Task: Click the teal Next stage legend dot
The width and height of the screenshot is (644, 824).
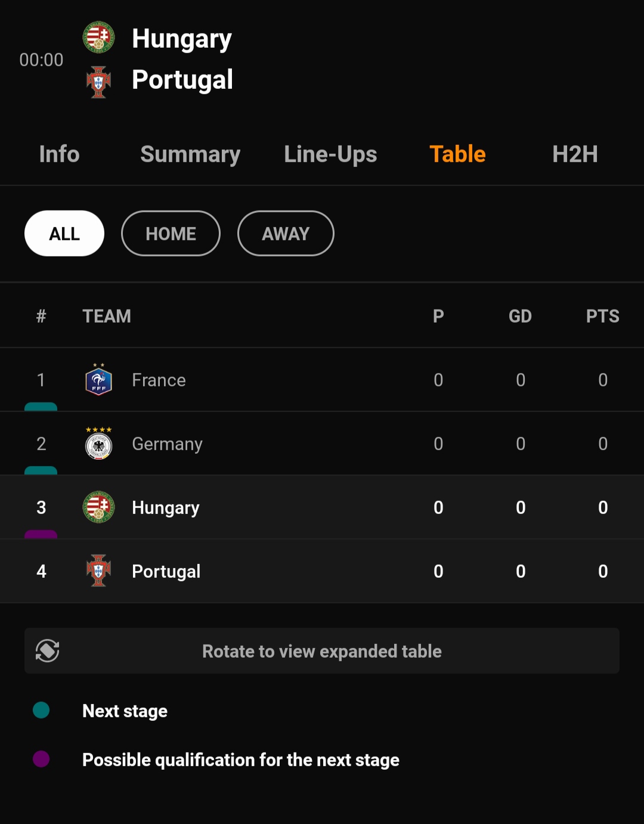Action: tap(41, 710)
